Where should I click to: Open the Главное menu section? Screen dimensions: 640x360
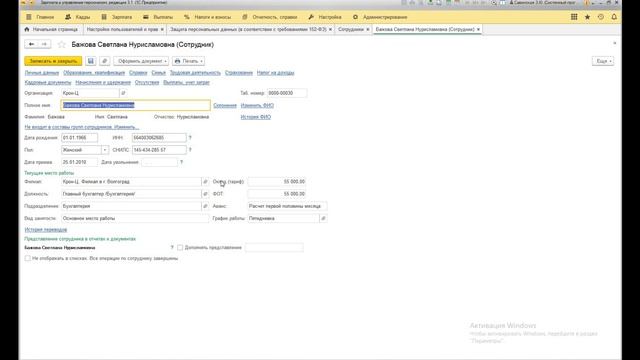40,17
